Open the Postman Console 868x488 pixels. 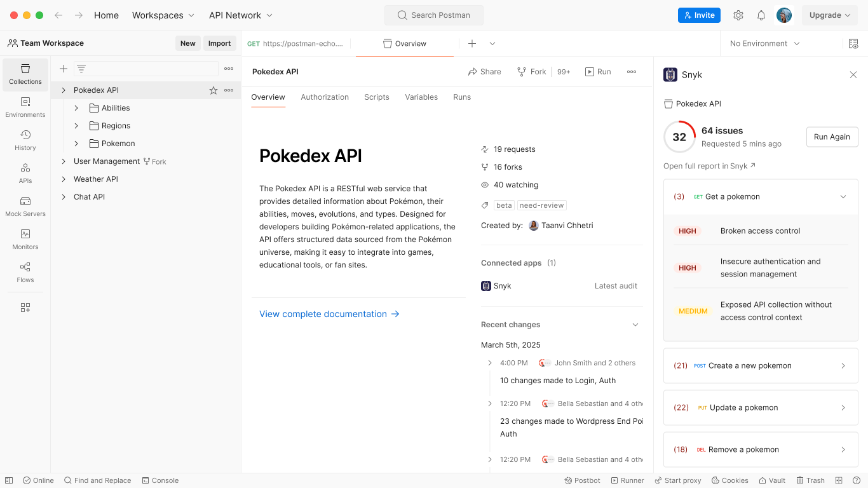[x=160, y=480]
